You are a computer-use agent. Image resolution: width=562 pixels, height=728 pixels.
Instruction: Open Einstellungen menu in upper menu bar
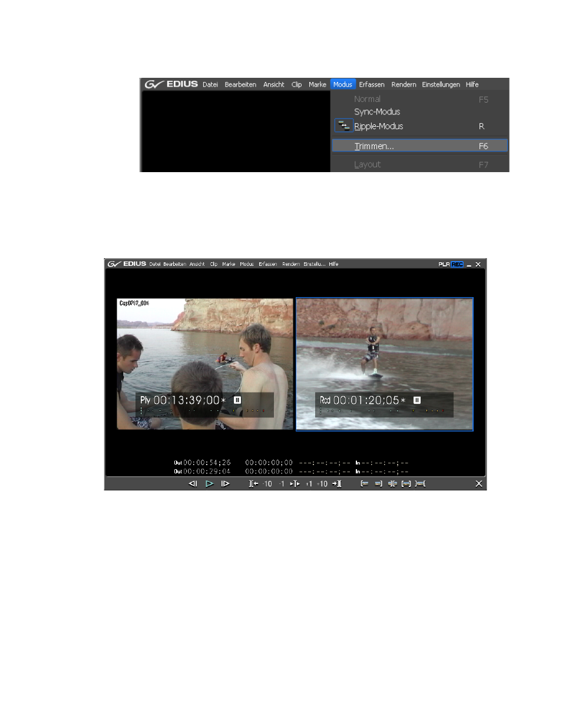(x=441, y=84)
